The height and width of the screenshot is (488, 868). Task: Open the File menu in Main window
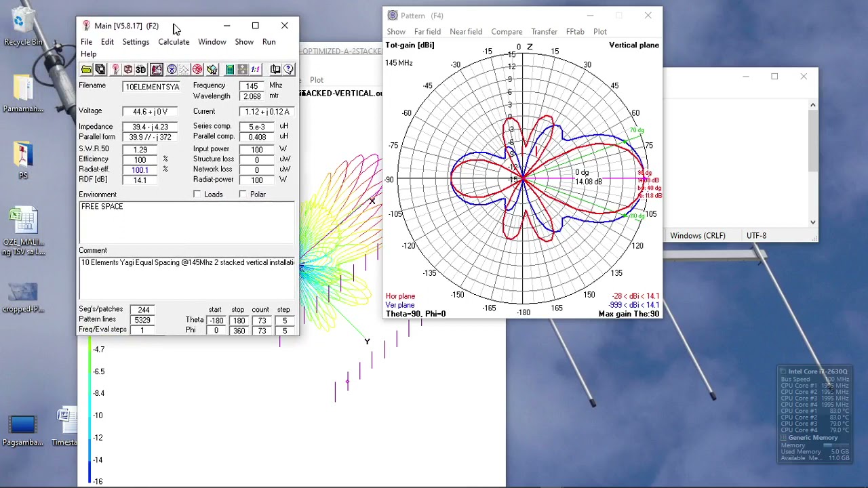pyautogui.click(x=86, y=42)
